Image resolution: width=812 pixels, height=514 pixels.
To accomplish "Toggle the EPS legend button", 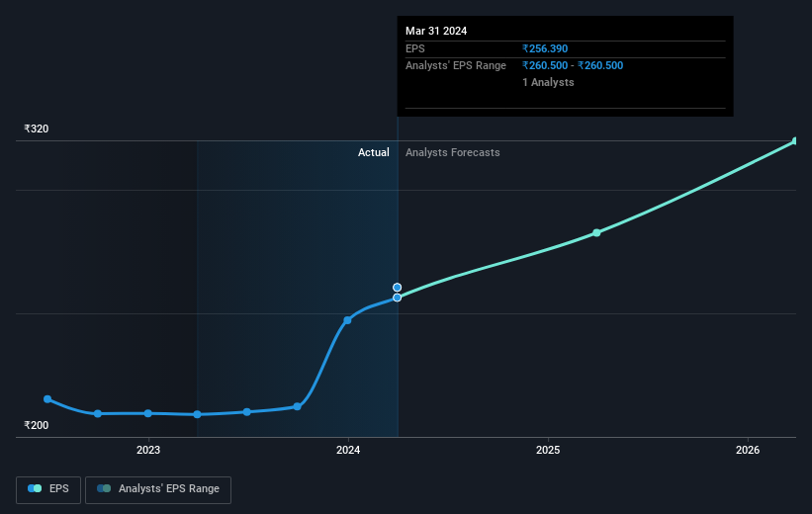I will [x=48, y=489].
